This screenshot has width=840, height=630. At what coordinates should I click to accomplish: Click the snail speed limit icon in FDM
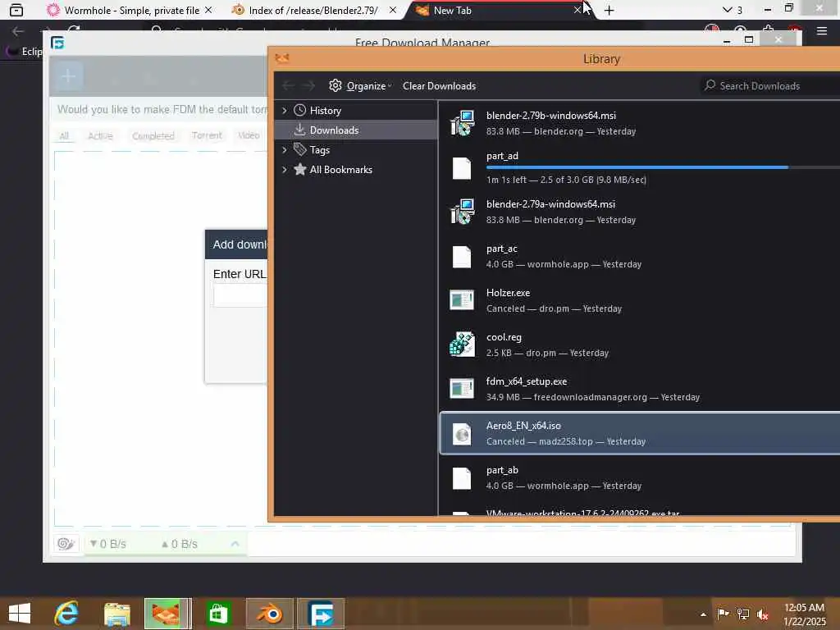(66, 544)
